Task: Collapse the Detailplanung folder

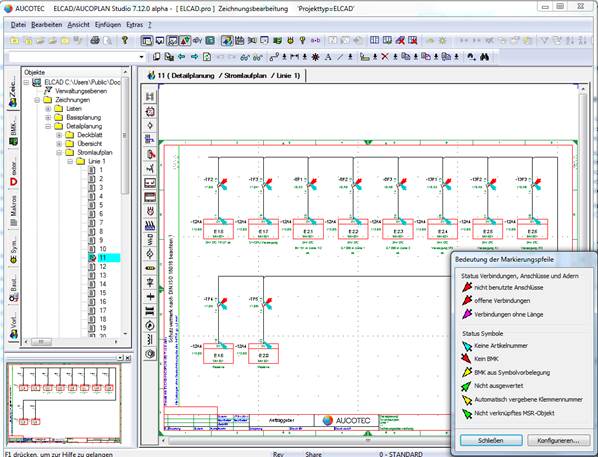Action: coord(48,126)
